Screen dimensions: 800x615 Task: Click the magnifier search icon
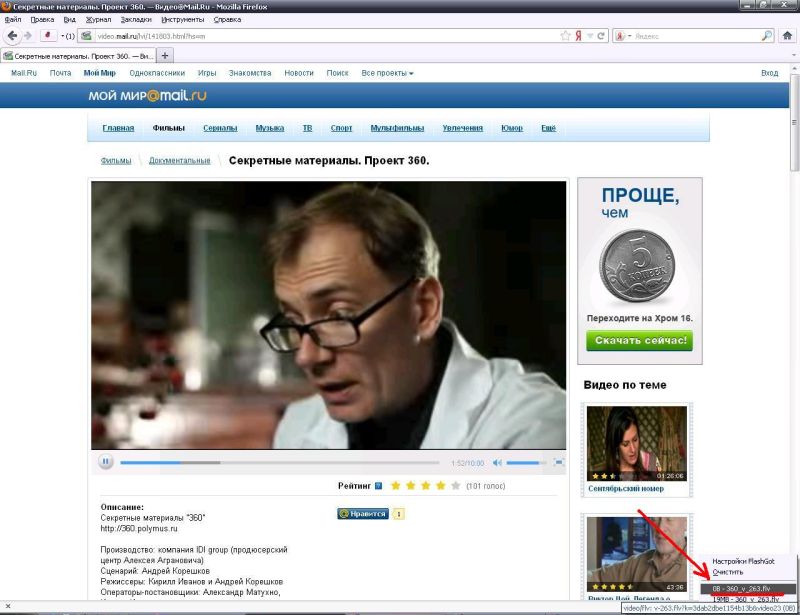pos(767,36)
